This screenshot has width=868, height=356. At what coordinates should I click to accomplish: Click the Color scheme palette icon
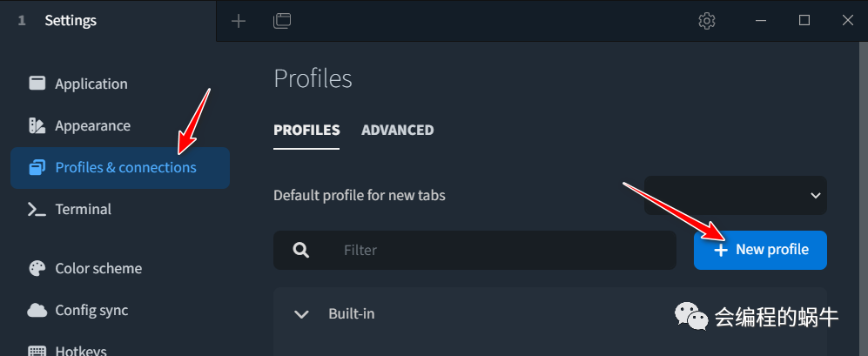click(37, 268)
